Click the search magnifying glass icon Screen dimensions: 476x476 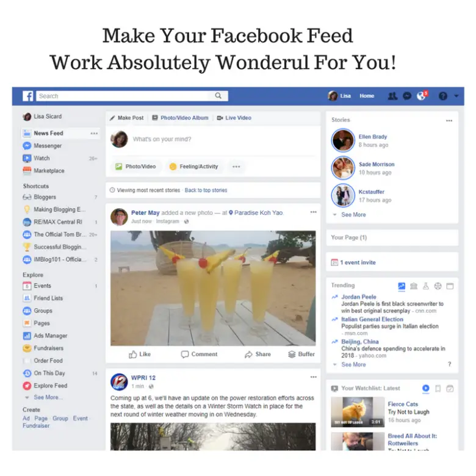(x=218, y=96)
